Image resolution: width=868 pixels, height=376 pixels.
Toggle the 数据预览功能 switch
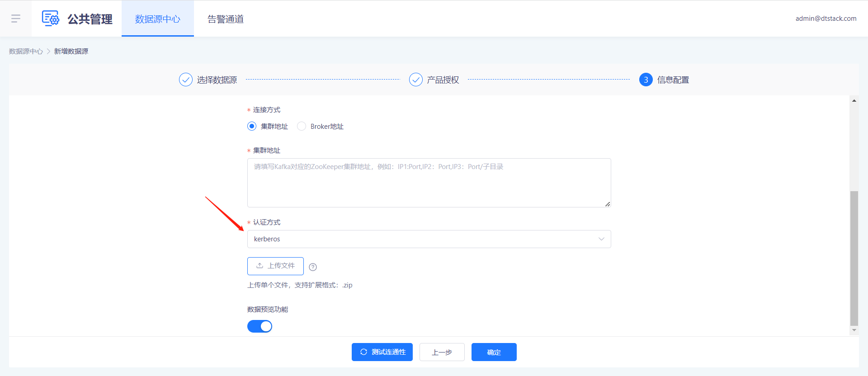coord(259,326)
